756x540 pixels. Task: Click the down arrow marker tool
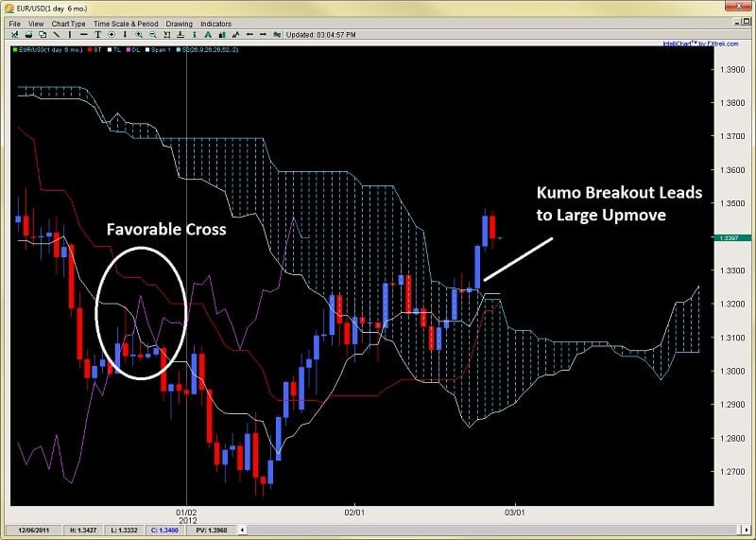[x=125, y=35]
